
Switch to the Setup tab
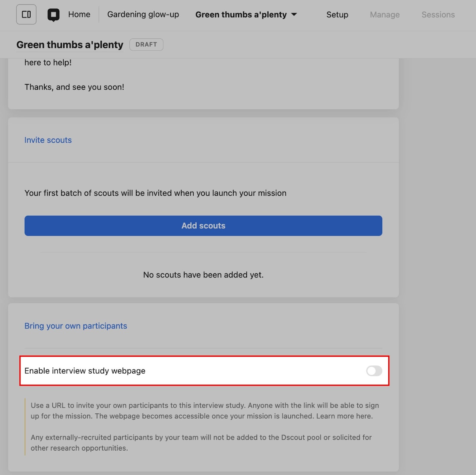pos(337,15)
